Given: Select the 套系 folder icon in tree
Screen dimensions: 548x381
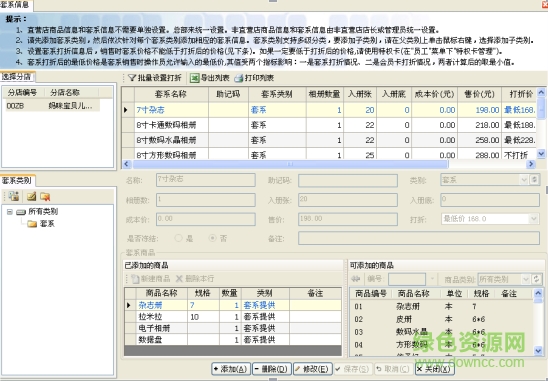Looking at the screenshot, I should 32,224.
